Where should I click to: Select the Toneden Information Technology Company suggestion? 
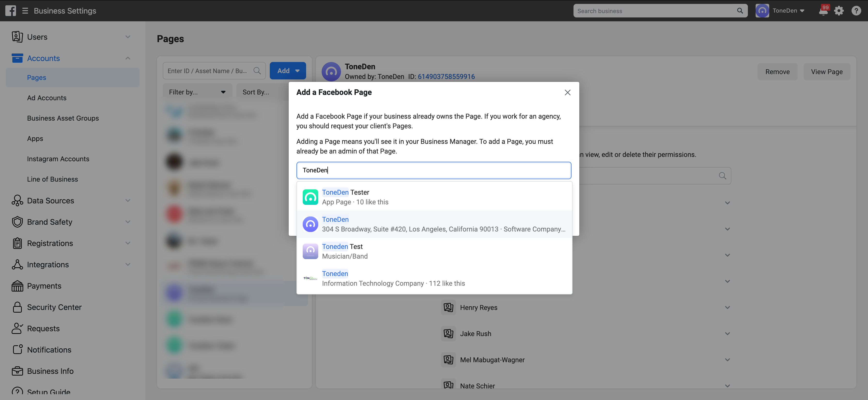434,278
